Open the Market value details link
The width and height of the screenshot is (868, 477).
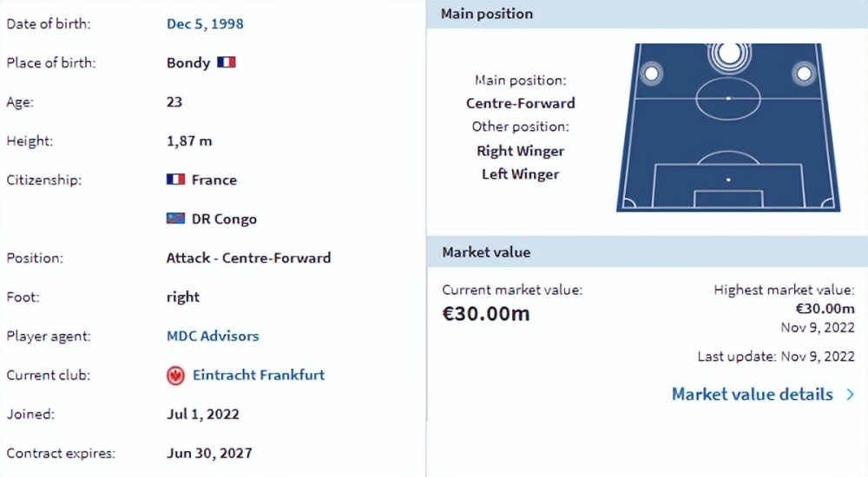point(753,394)
